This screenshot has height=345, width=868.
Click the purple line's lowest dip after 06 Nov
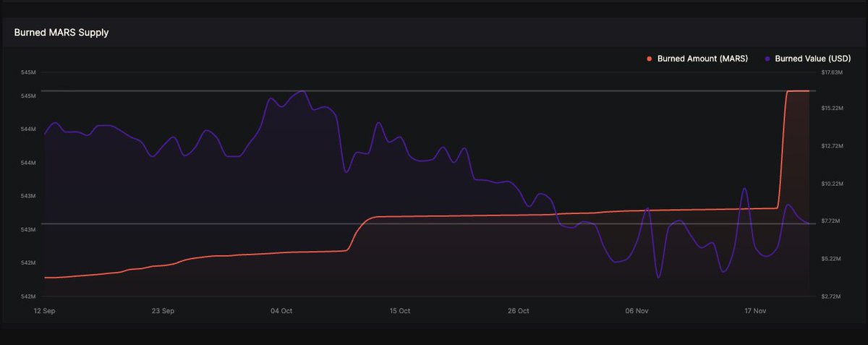(x=658, y=276)
